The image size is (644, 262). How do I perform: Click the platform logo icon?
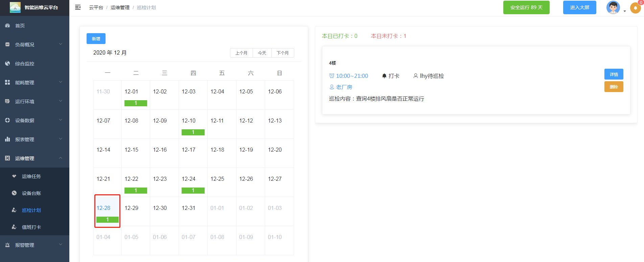[15, 7]
